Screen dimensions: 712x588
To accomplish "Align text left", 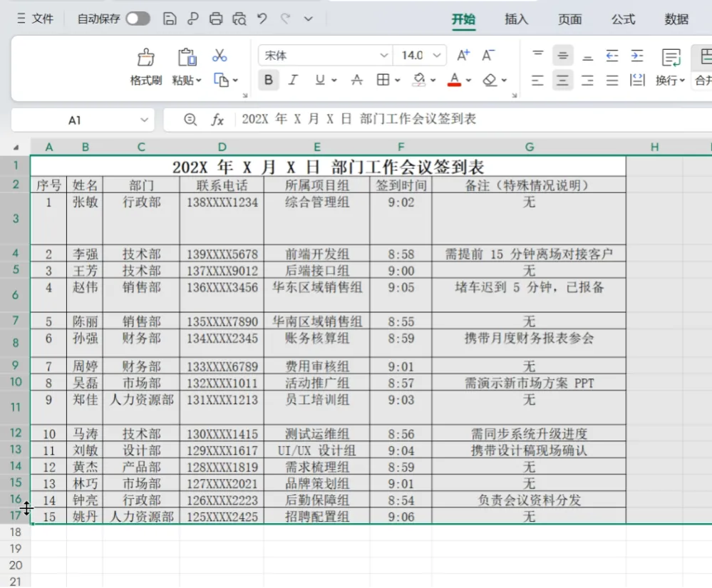I will pos(537,81).
